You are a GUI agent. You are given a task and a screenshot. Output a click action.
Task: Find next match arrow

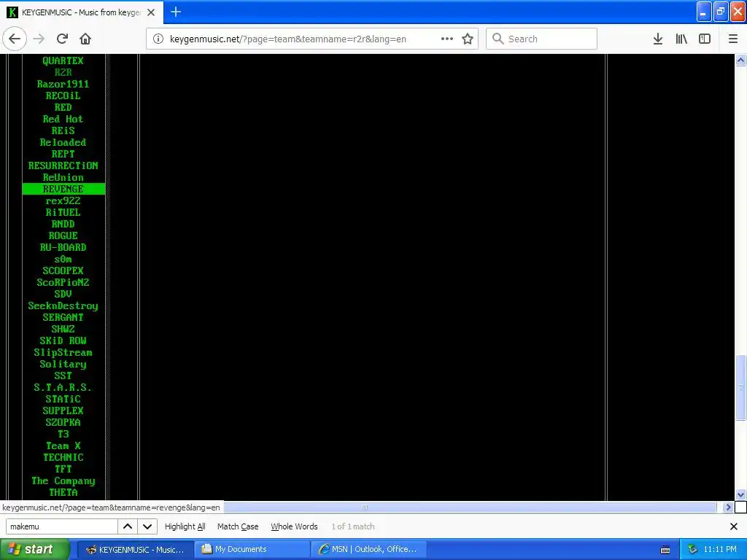tap(147, 526)
